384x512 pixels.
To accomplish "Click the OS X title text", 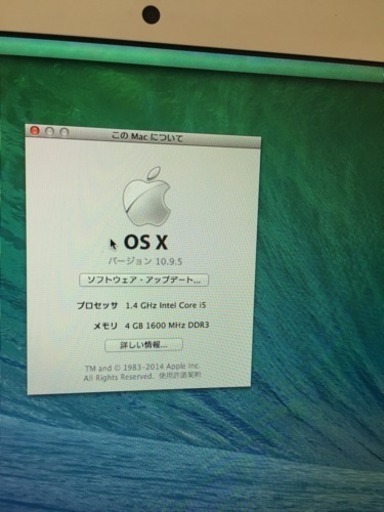I will click(146, 242).
